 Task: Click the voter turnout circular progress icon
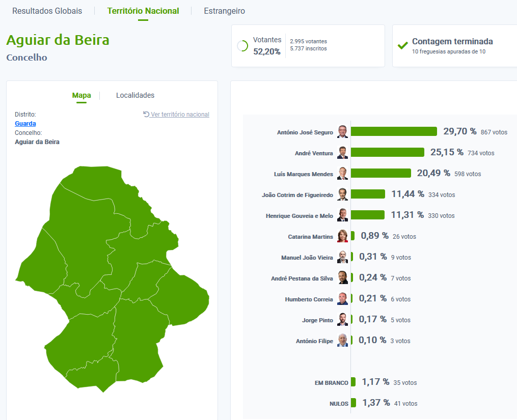(242, 46)
